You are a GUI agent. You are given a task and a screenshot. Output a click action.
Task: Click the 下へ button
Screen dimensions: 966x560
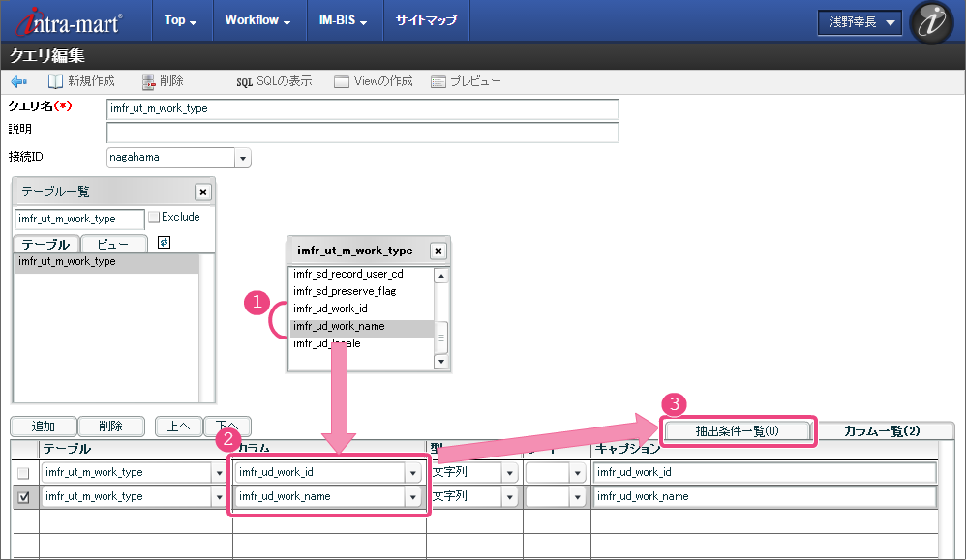[x=226, y=427]
